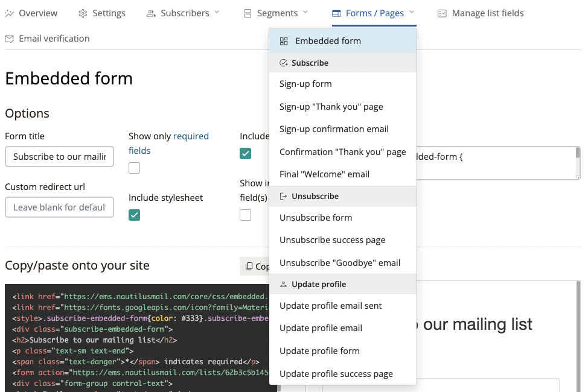Click the Email verification envelope icon

10,39
